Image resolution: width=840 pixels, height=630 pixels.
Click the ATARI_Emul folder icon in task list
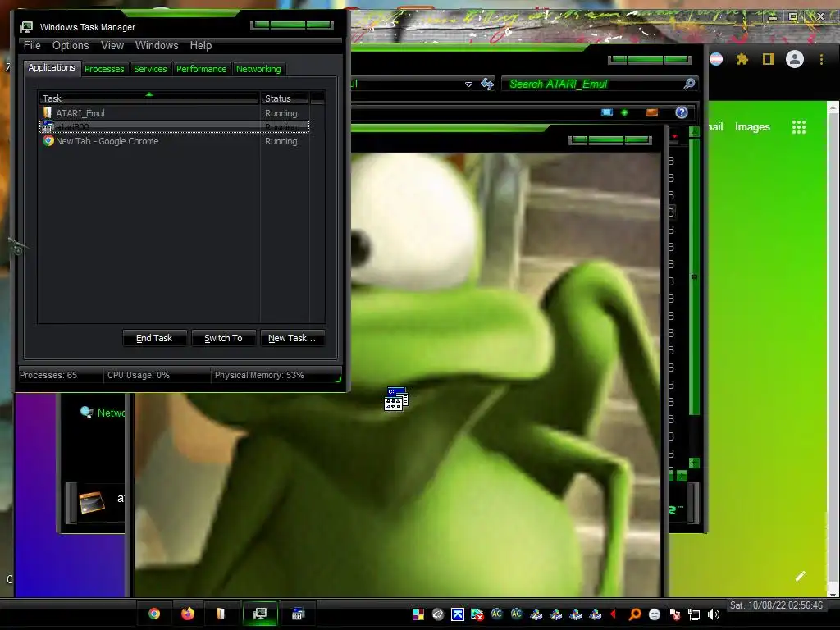pyautogui.click(x=48, y=112)
